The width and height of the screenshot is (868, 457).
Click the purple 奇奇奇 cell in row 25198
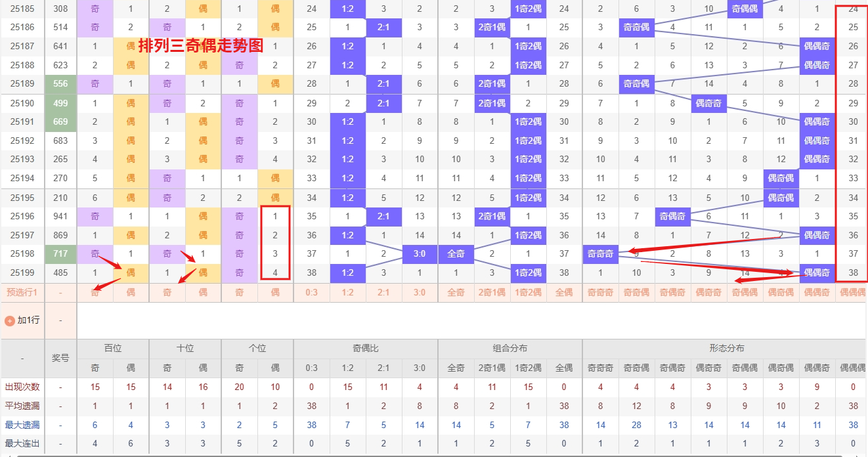tap(600, 253)
